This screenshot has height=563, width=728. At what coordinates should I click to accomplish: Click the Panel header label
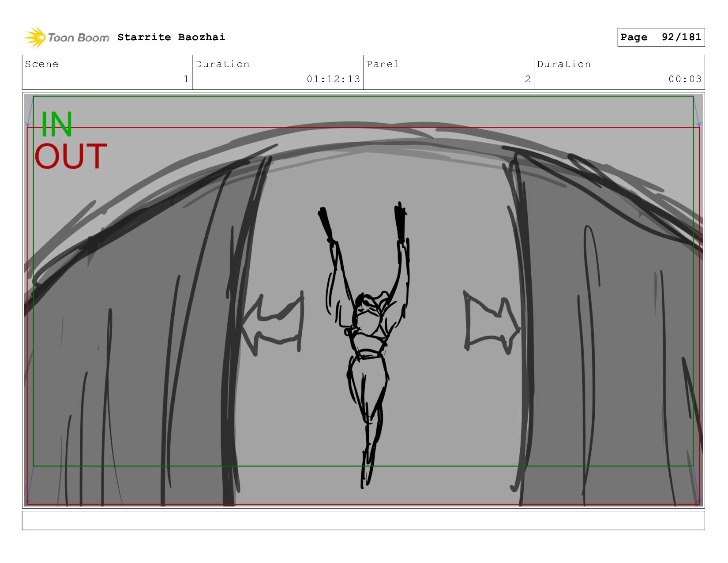coord(383,64)
